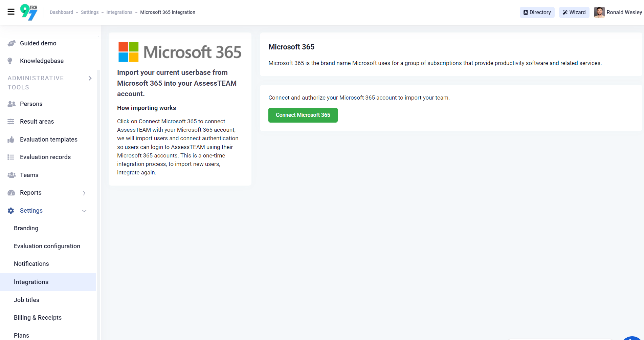Click the Result areas sliders icon
Viewport: 644px width, 340px height.
click(11, 122)
